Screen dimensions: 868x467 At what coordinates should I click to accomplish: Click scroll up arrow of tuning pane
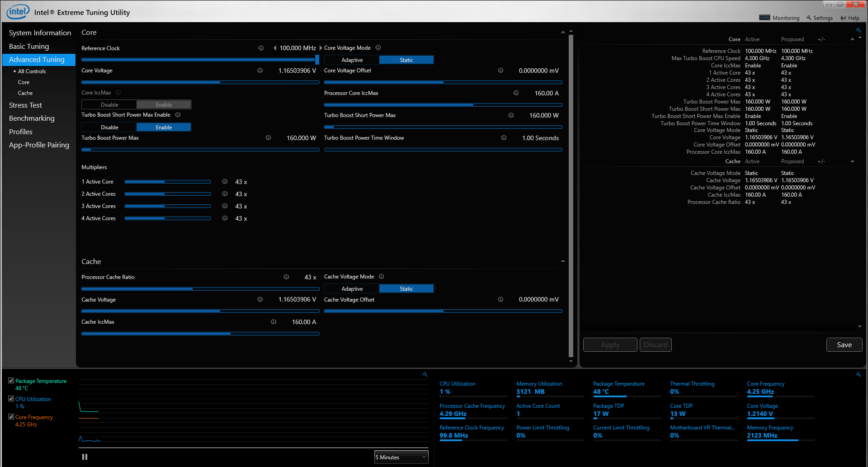click(571, 31)
